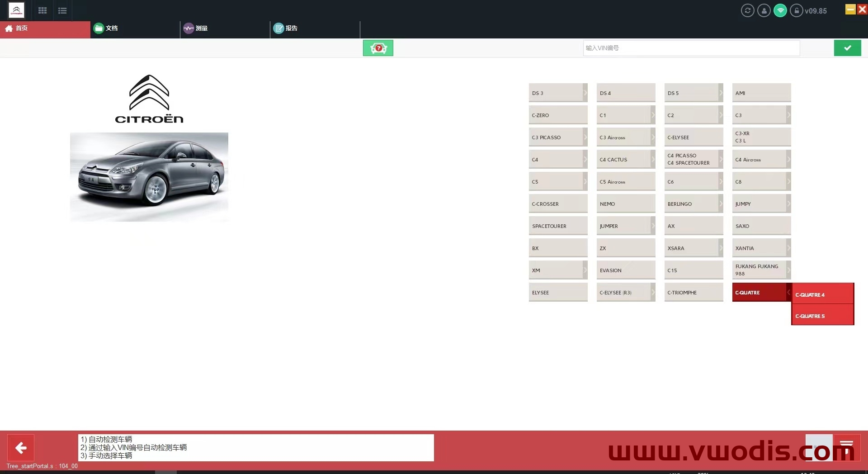Expand the DS 3 model arrow
This screenshot has width=868, height=474.
(585, 93)
